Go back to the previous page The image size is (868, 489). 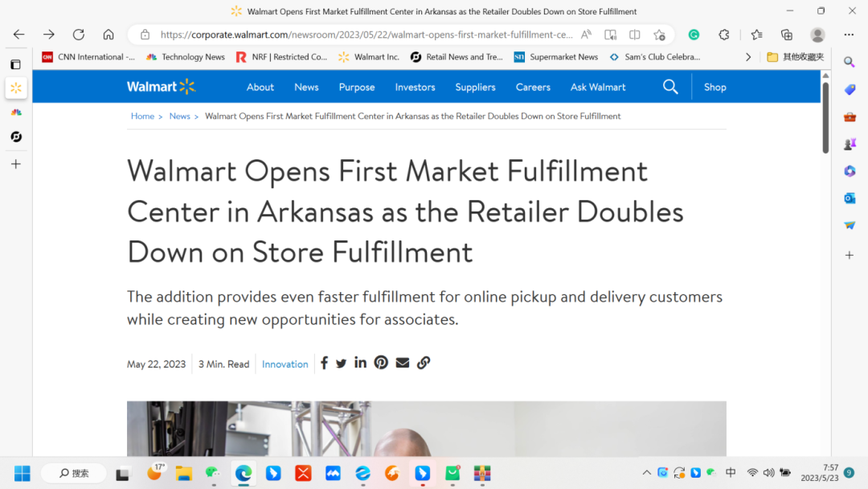tap(18, 35)
